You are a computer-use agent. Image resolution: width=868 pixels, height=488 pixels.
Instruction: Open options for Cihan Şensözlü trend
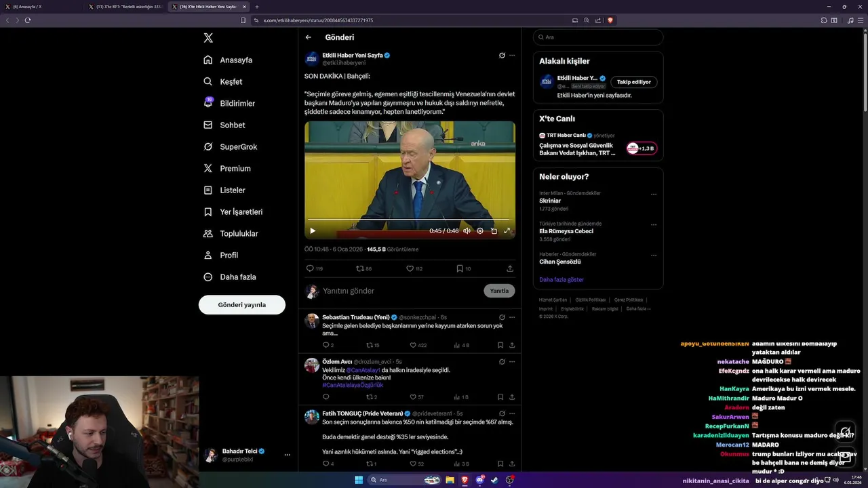click(654, 255)
